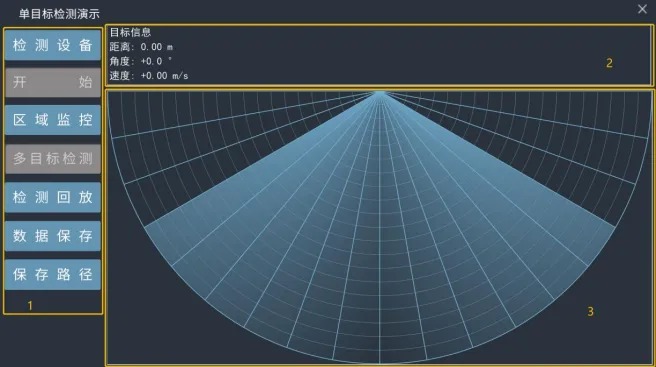Click the 检测设备 button
Image resolution: width=656 pixels, height=367 pixels.
(x=53, y=45)
